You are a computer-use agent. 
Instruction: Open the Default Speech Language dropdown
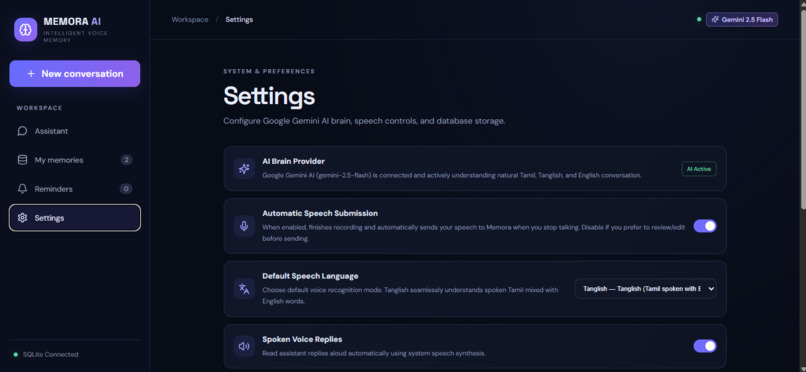pos(645,289)
